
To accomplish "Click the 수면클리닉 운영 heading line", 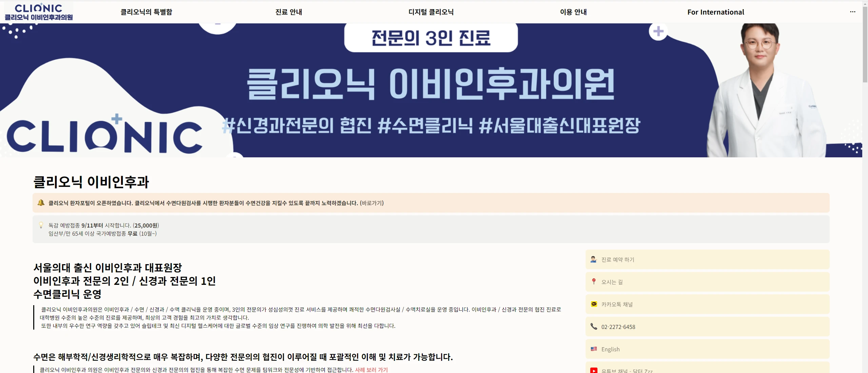I will click(x=67, y=294).
